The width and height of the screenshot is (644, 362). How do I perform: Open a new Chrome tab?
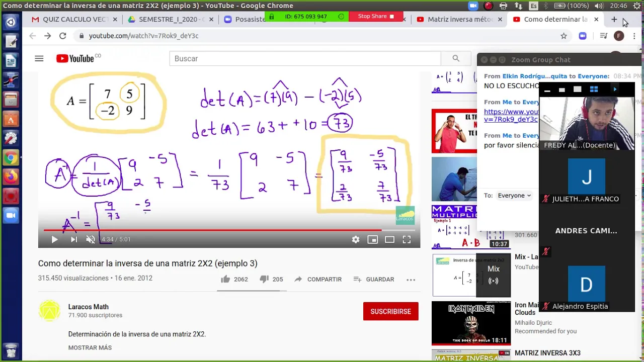[614, 19]
